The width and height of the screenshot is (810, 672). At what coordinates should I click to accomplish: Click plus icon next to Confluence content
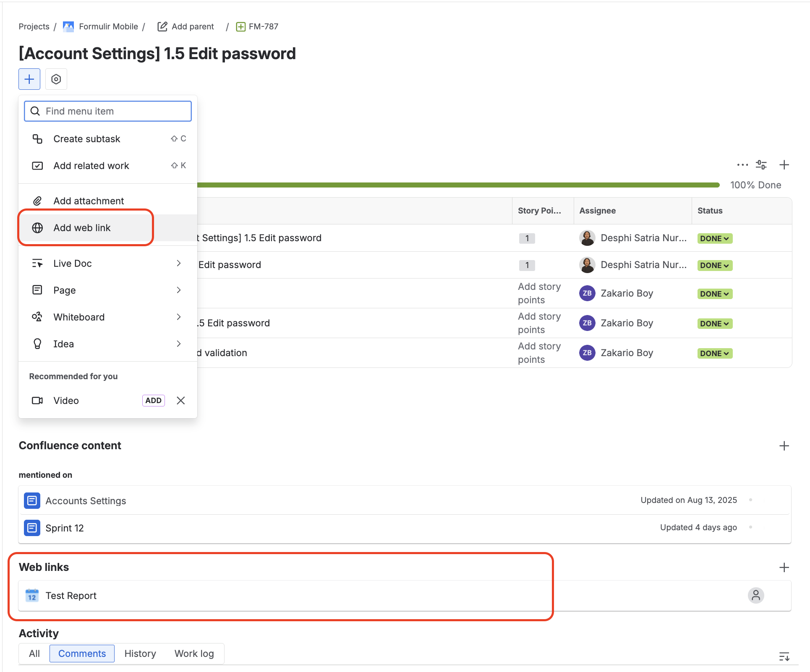point(784,445)
